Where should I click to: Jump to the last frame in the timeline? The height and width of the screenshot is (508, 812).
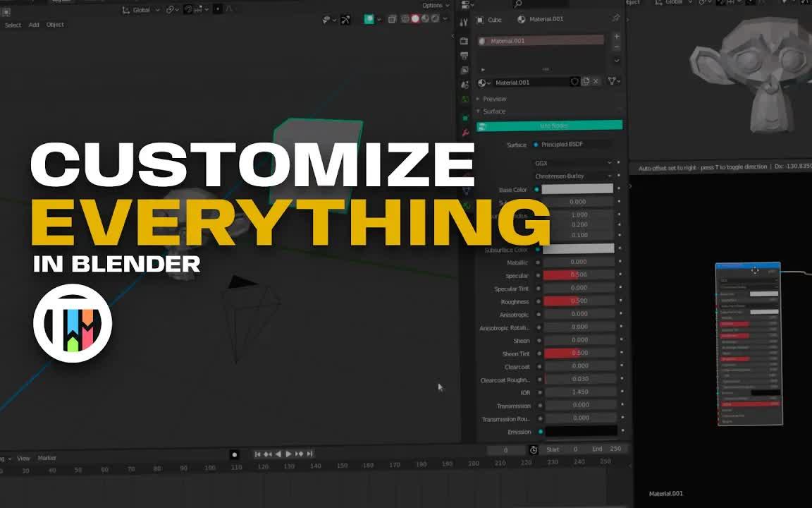point(309,454)
